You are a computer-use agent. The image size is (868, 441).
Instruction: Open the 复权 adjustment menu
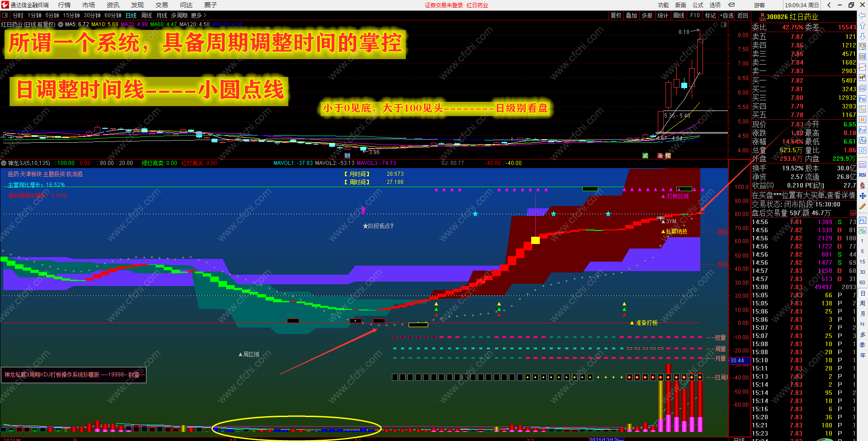tap(616, 15)
